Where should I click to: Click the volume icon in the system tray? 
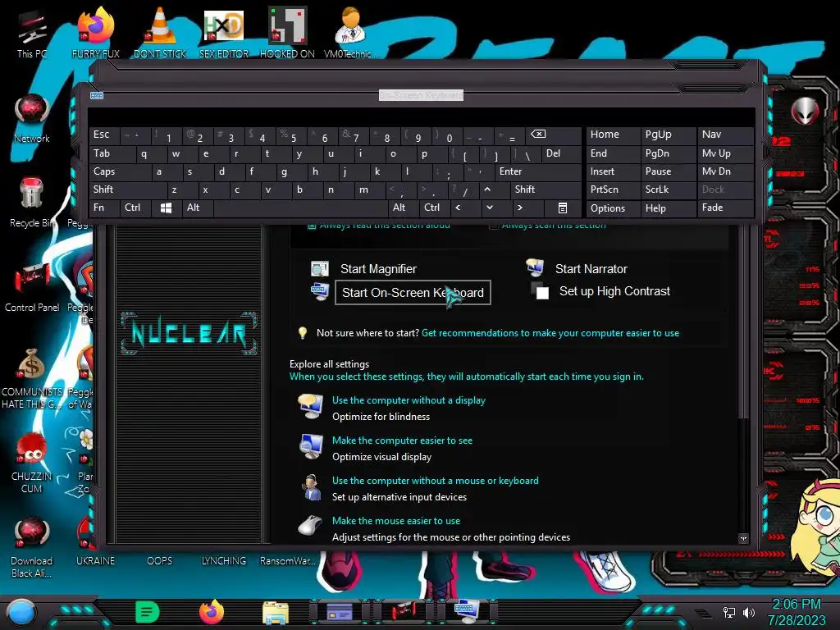[x=749, y=612]
